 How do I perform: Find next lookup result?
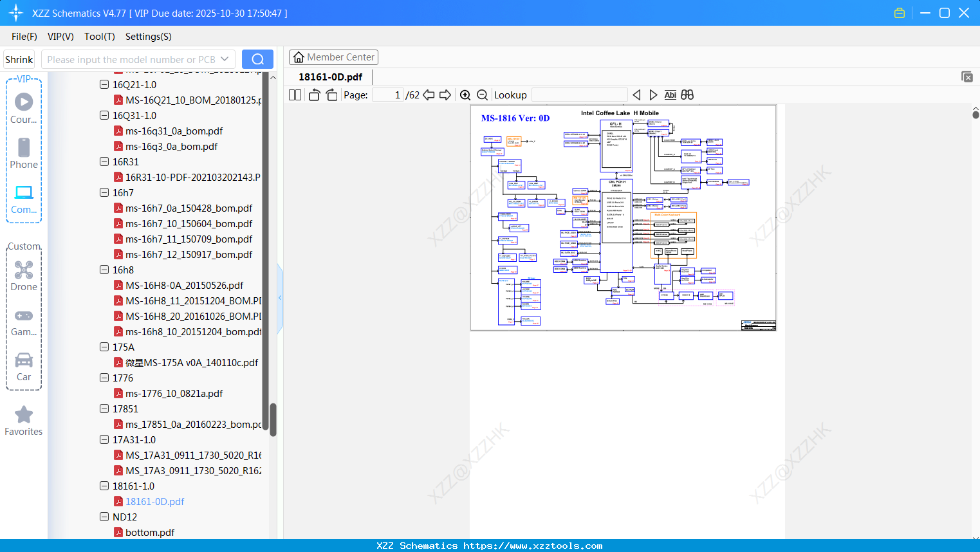653,95
